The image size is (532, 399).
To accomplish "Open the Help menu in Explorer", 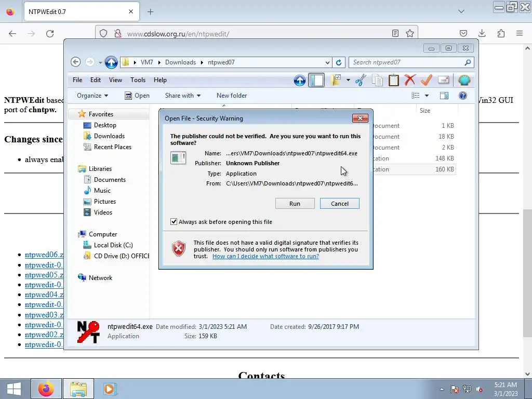I will (160, 80).
